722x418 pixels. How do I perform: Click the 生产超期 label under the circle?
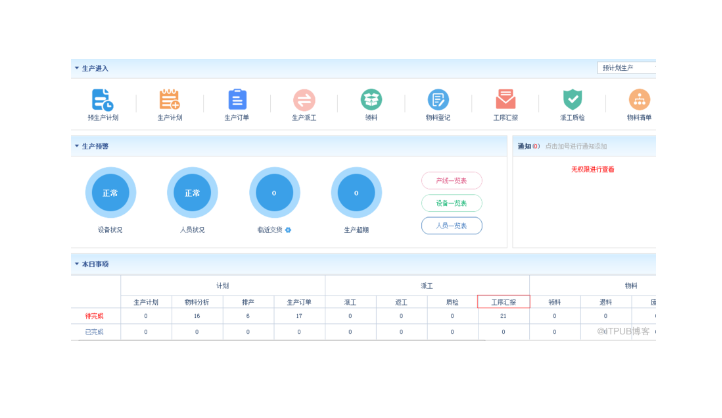(x=356, y=230)
